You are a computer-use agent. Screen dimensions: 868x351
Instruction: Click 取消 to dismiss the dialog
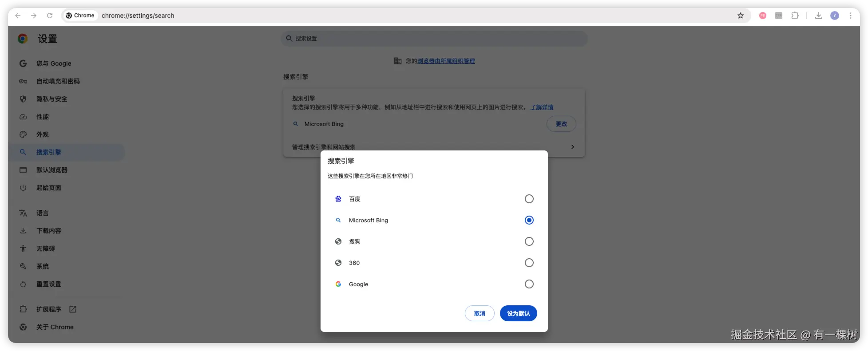[x=480, y=313]
